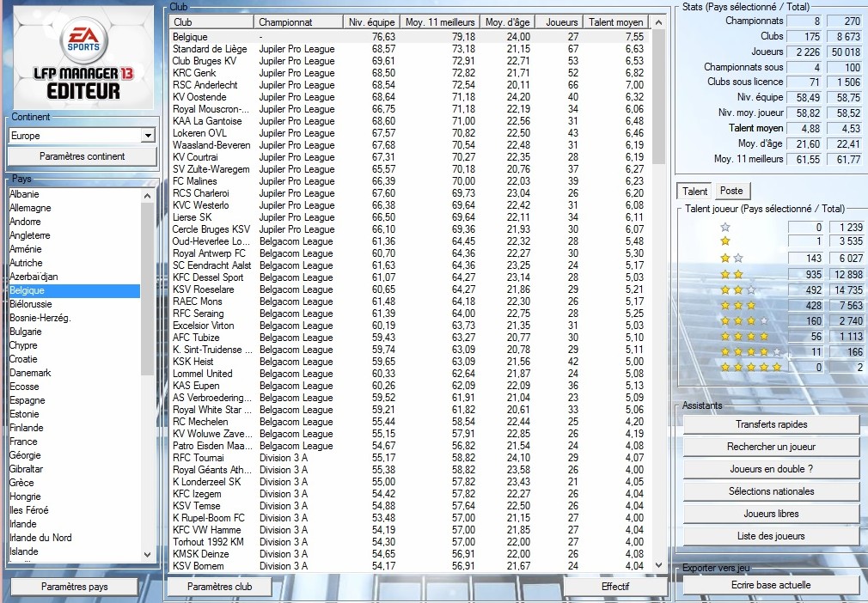
Task: Click the empty star talent icon
Action: pos(725,227)
